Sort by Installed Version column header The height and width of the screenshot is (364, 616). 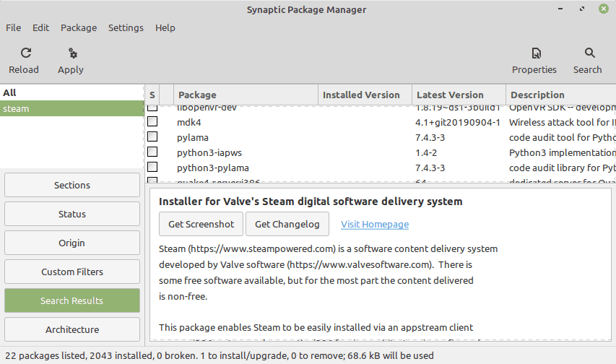coord(365,95)
